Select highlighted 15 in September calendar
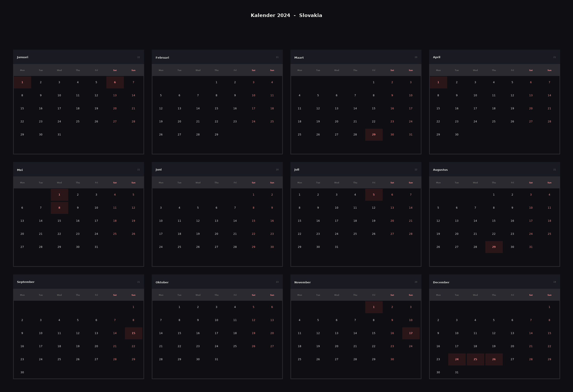The height and width of the screenshot is (392, 573). 133,333
